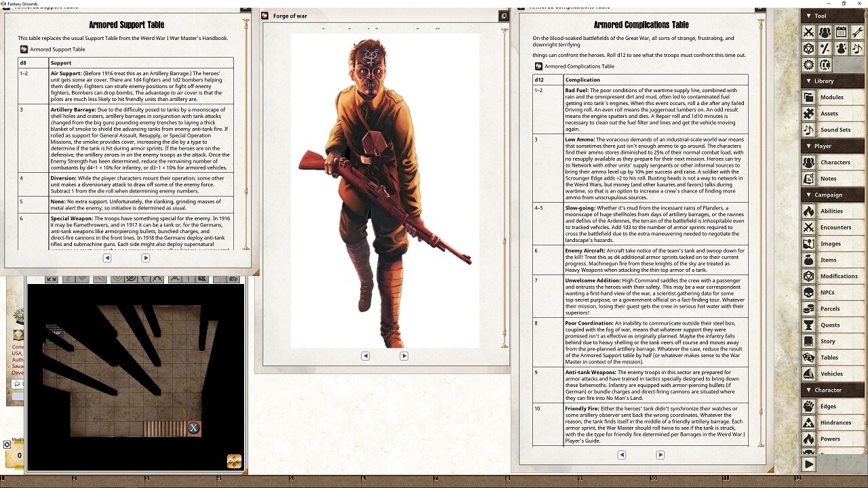Image resolution: width=868 pixels, height=488 pixels.
Task: Open Modules in the Library sidebar
Action: pos(831,97)
